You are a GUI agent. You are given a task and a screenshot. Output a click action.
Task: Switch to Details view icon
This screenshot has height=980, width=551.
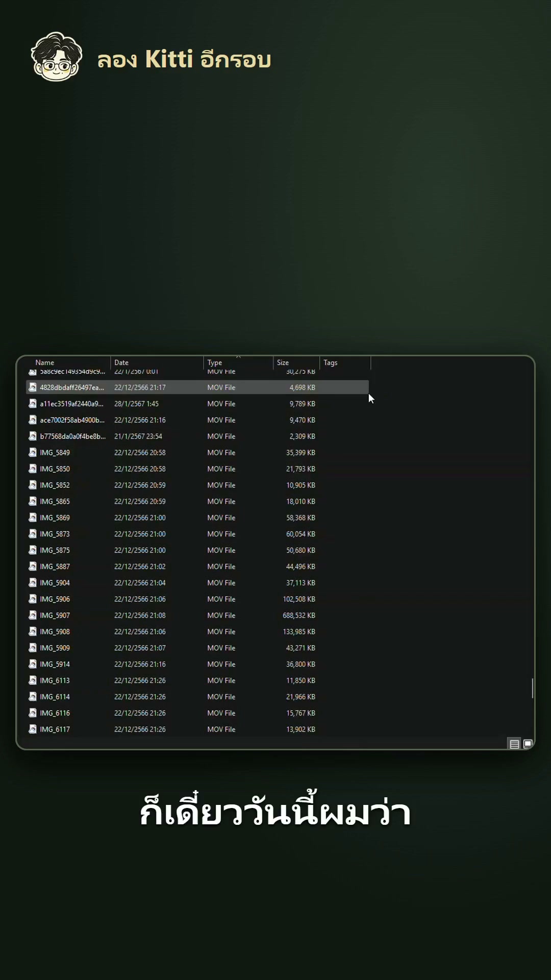[x=514, y=744]
